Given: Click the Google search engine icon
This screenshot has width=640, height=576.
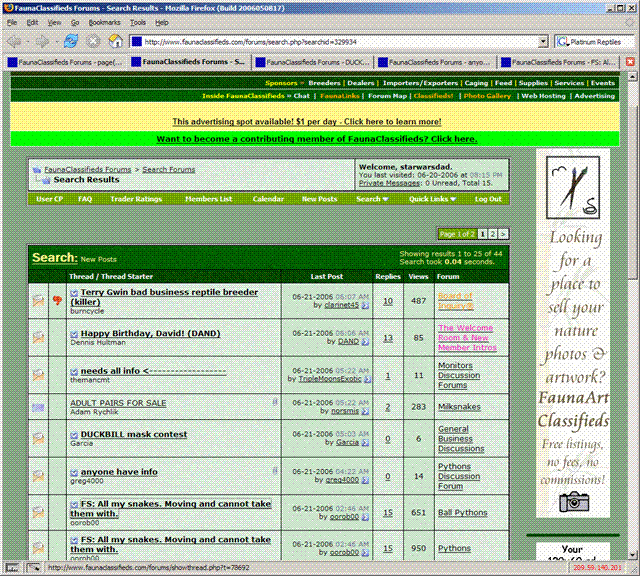Looking at the screenshot, I should (x=563, y=42).
